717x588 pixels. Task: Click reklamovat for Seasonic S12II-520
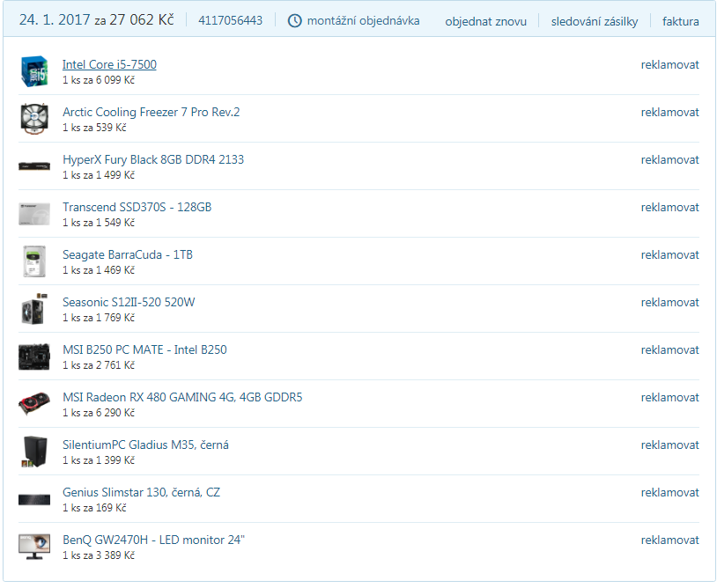[x=670, y=303]
